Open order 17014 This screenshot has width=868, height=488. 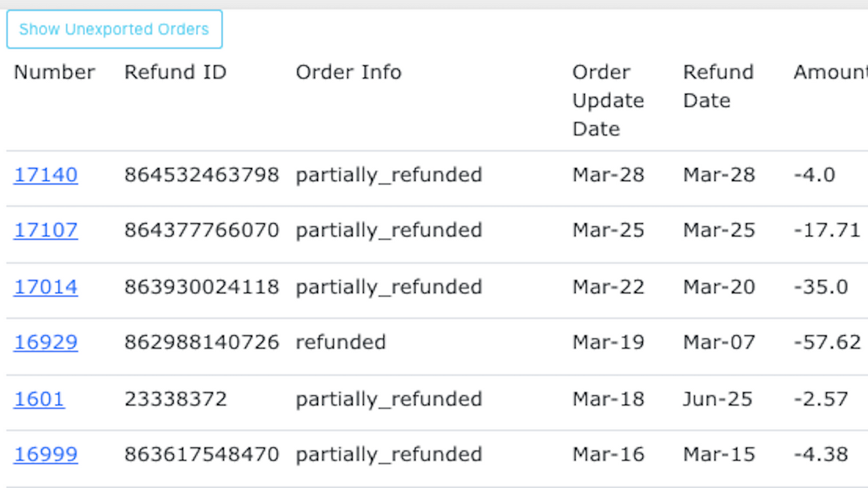pos(45,287)
